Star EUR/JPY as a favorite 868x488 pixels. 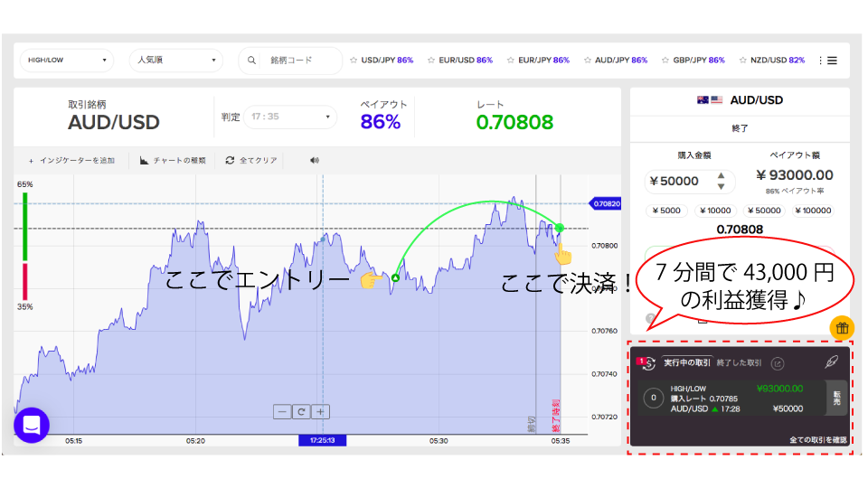510,61
